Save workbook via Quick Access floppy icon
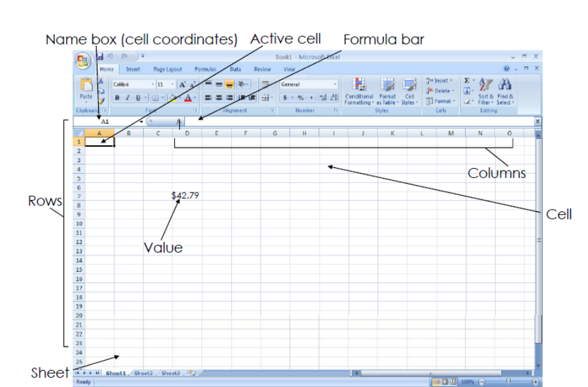This screenshot has width=588, height=387. coord(100,57)
